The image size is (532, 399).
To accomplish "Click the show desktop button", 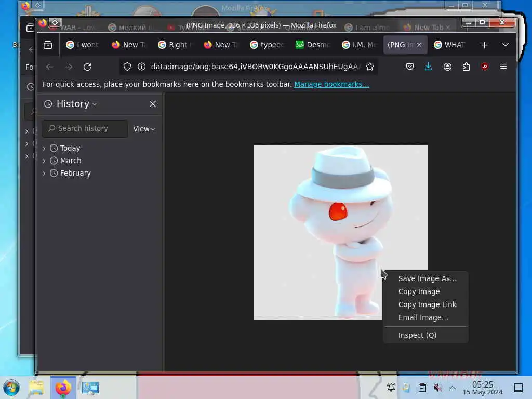I will click(x=518, y=388).
